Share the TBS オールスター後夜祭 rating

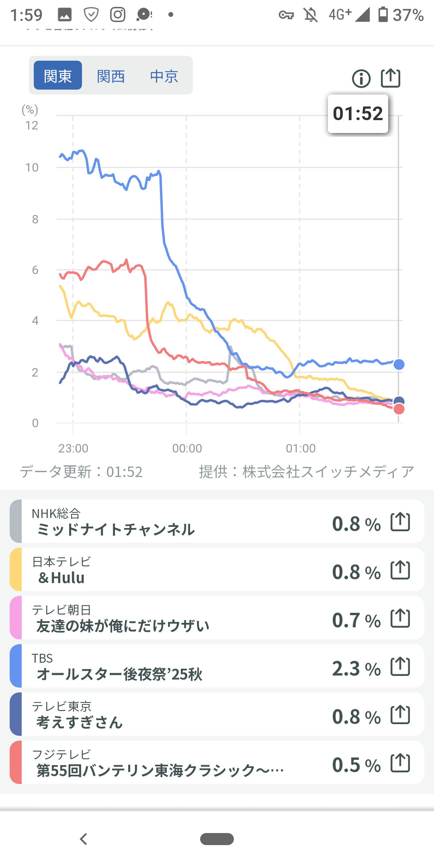400,667
